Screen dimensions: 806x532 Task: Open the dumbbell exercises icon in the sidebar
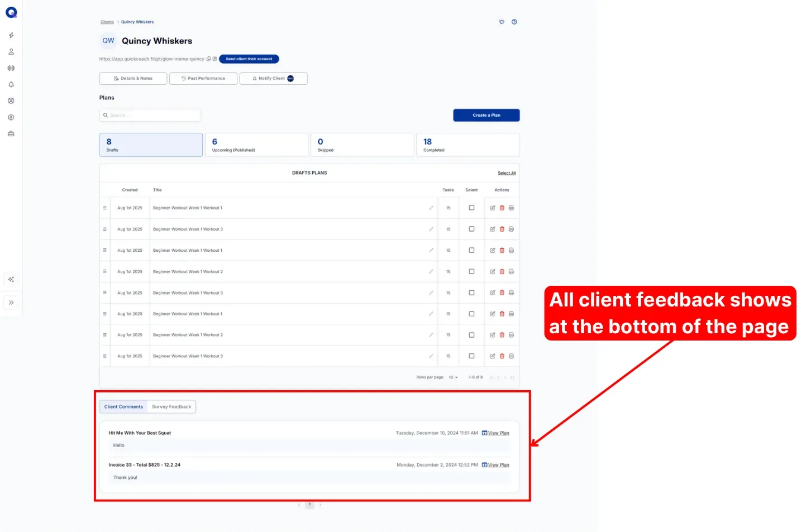[x=11, y=68]
